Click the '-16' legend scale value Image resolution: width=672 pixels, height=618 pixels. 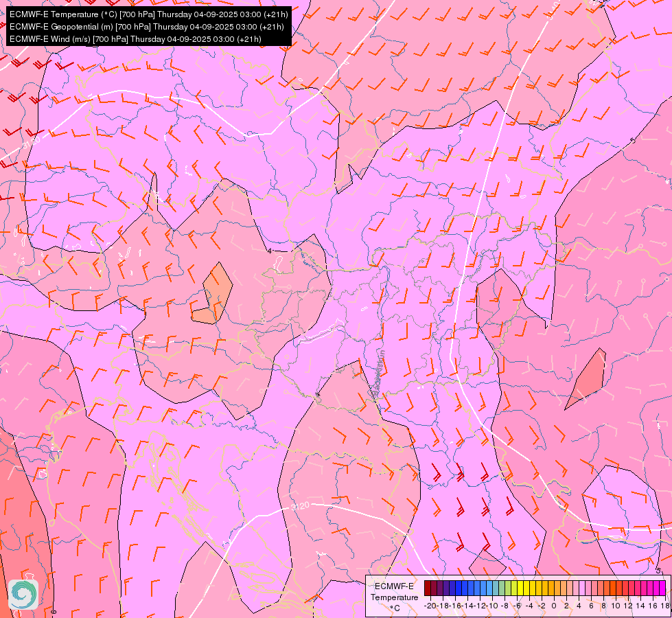[x=455, y=606]
